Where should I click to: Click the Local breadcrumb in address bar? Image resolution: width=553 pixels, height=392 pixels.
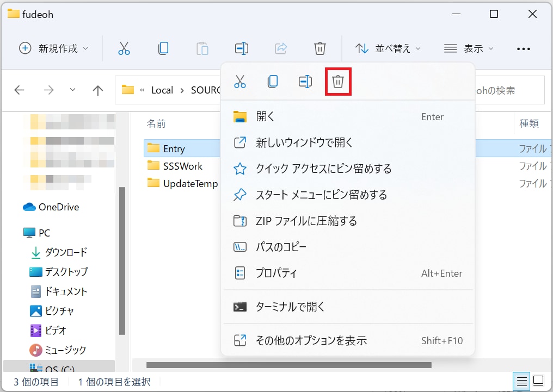tap(162, 90)
